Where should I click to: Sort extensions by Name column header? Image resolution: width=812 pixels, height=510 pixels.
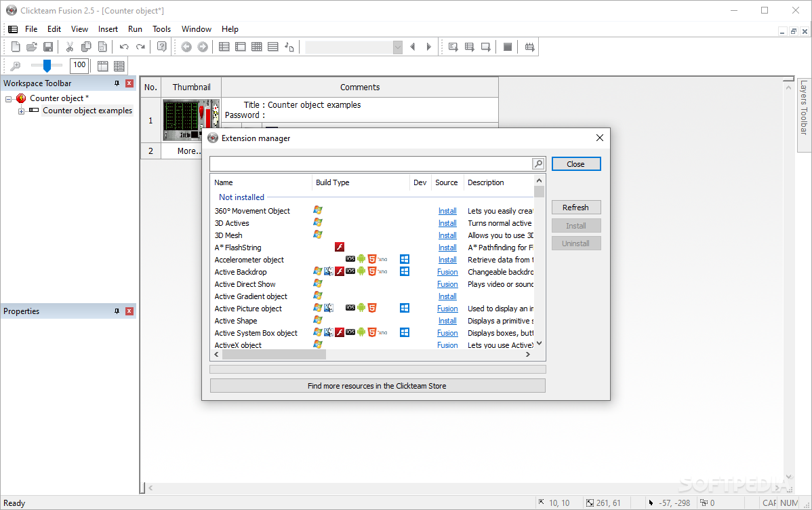(x=261, y=182)
